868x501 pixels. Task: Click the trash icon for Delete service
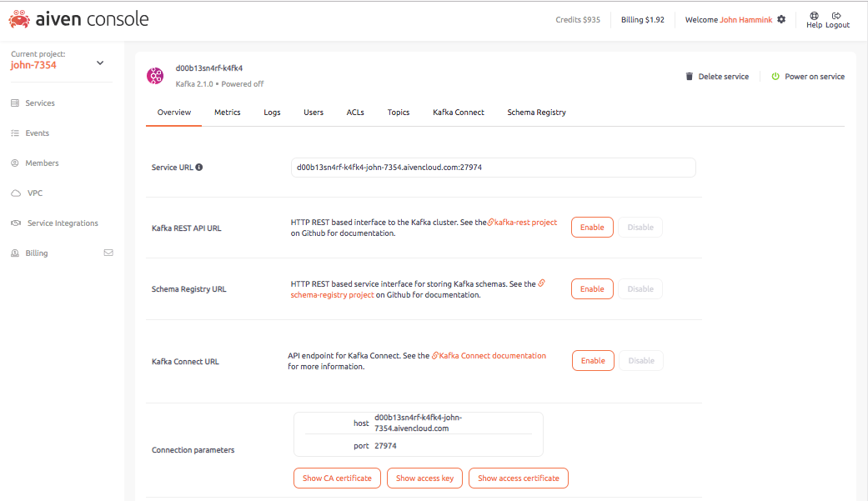click(x=689, y=76)
